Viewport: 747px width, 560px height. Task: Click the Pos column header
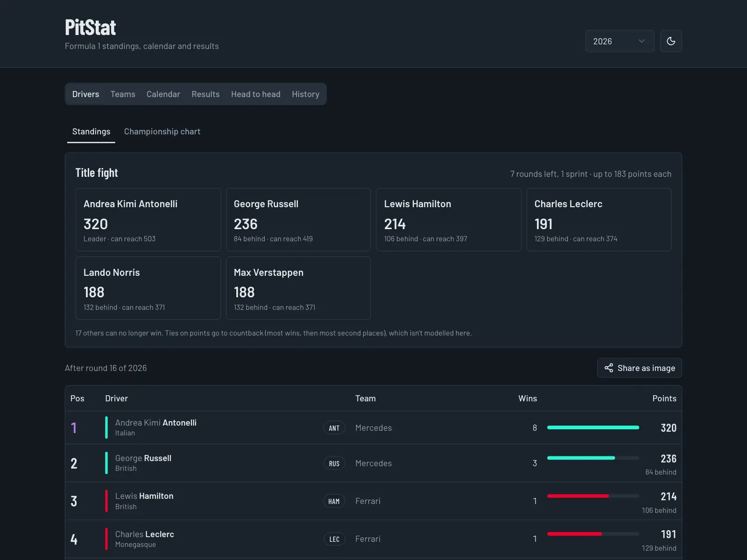(78, 399)
